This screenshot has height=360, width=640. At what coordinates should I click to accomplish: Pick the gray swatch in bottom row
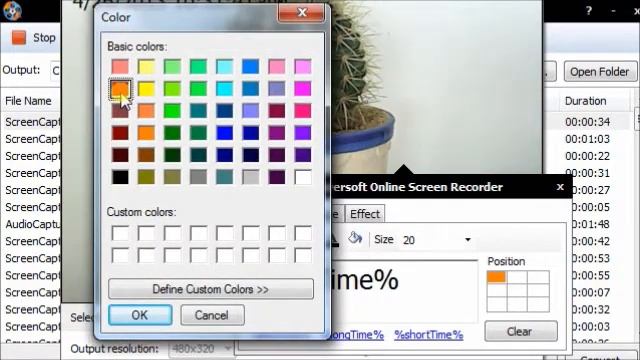198,177
